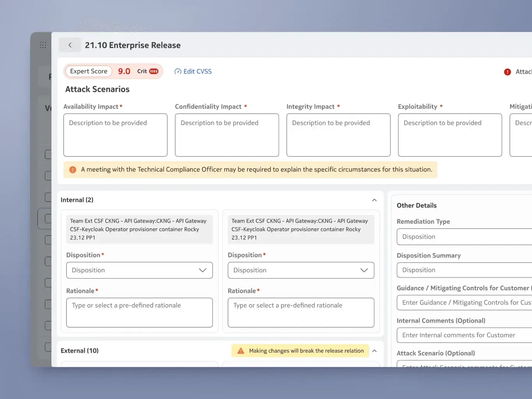Focus the Availability Impact description box

[x=115, y=135]
